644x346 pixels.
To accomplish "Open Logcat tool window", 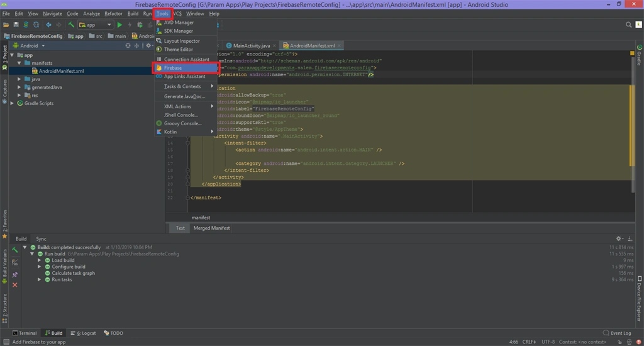I will [84, 333].
